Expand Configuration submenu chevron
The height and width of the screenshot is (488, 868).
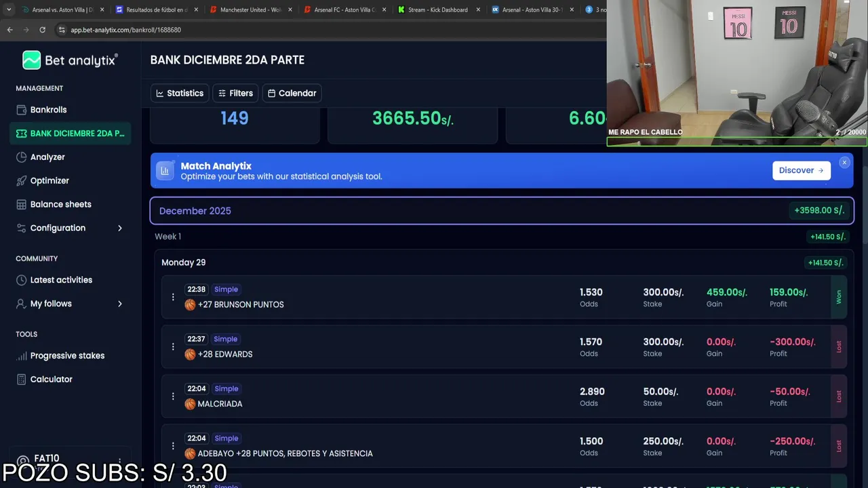pos(120,228)
